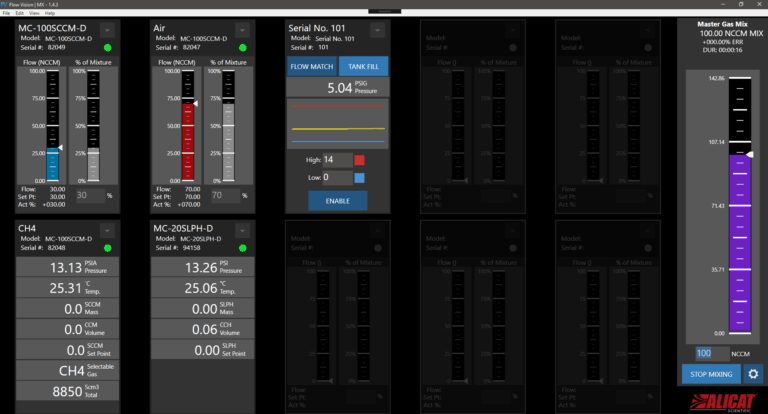The image size is (768, 414).
Task: Open the Serial No. 101 panel dropdown
Action: 377,30
